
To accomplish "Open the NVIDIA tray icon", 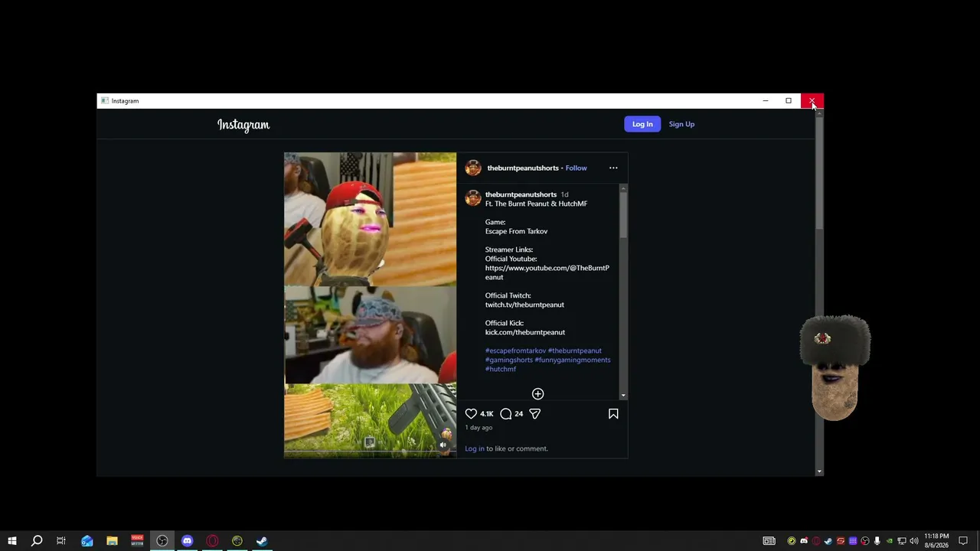I will point(890,541).
